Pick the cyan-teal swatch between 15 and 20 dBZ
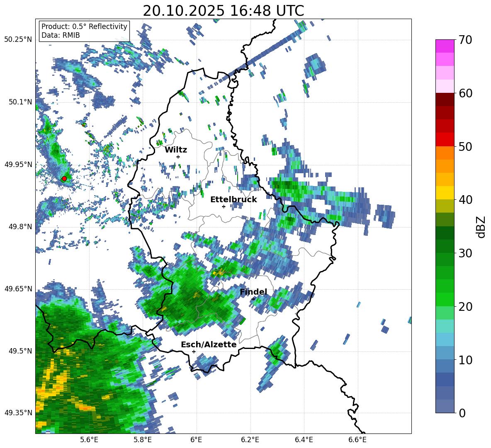Image resolution: width=491 pixels, height=448 pixels. click(x=445, y=326)
